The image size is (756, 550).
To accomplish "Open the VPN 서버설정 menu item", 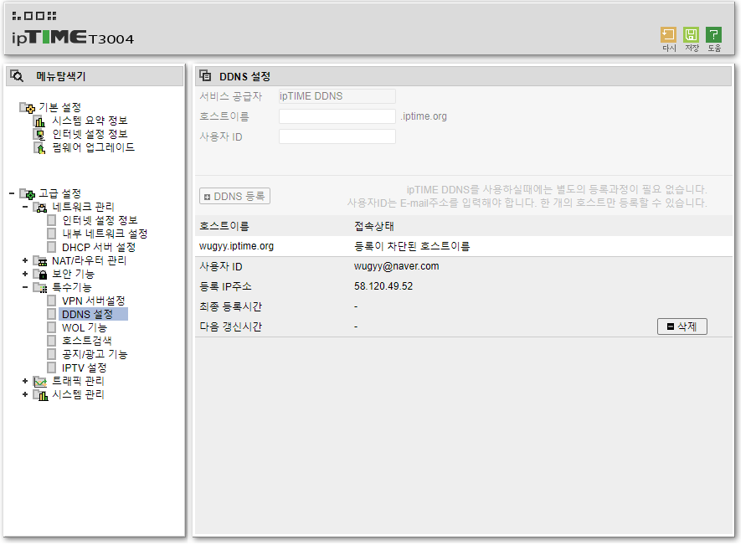I will pos(94,301).
